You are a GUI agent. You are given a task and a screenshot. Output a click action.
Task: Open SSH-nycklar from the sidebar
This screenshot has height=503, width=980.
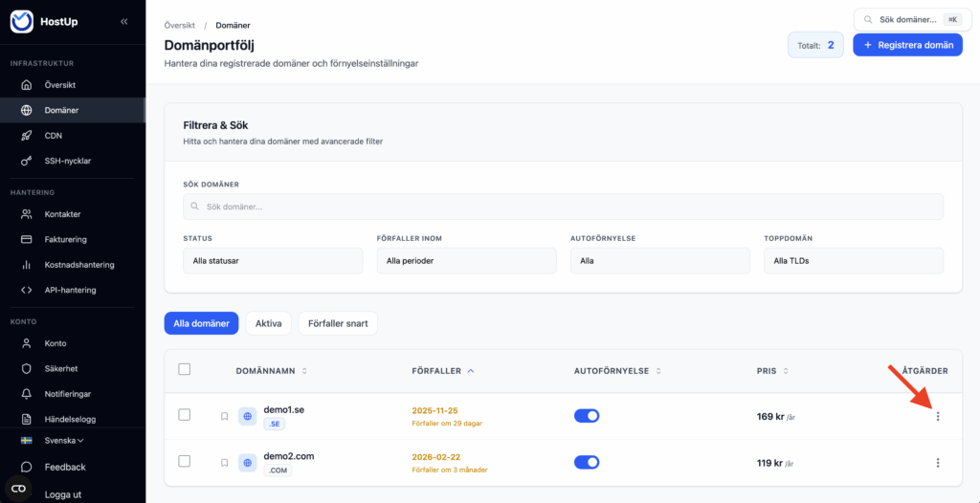point(68,161)
